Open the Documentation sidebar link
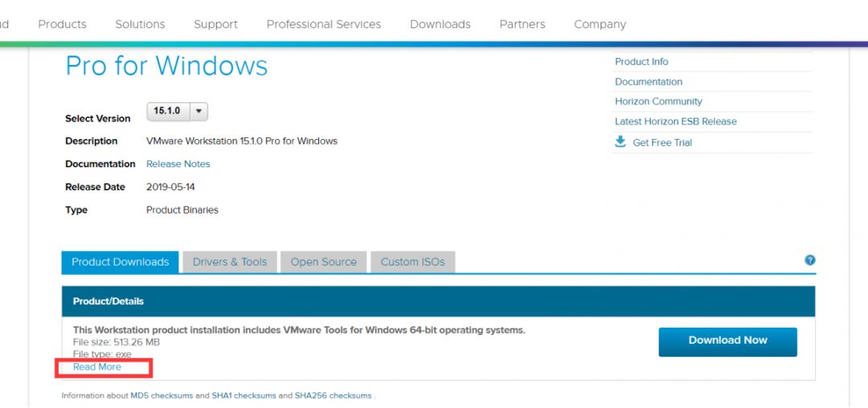Viewport: 868px width, 408px height. pyautogui.click(x=649, y=82)
